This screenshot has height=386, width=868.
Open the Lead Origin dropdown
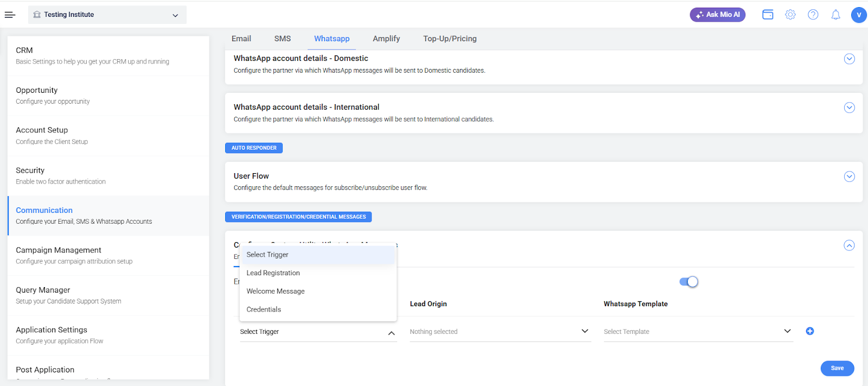pos(499,331)
